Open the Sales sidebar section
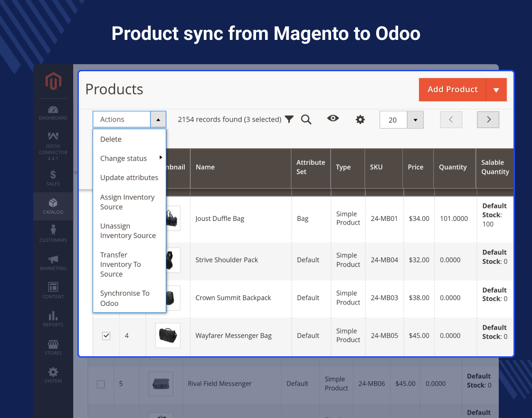532x418 pixels. [x=53, y=178]
